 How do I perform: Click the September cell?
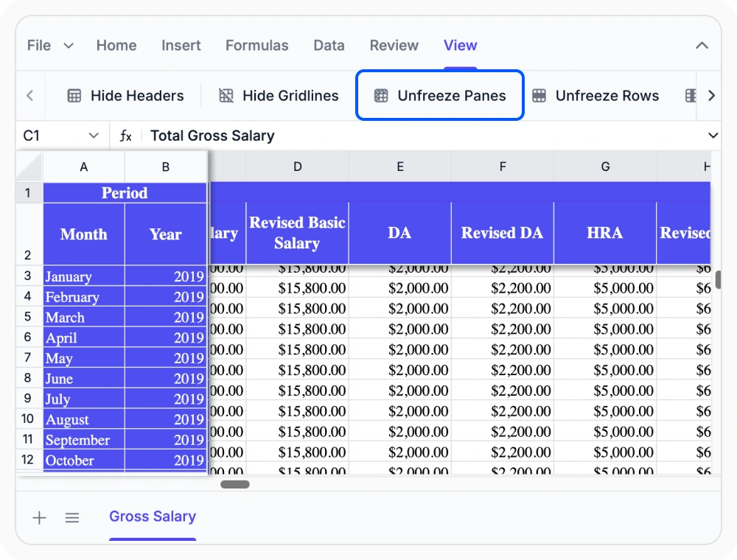point(84,440)
